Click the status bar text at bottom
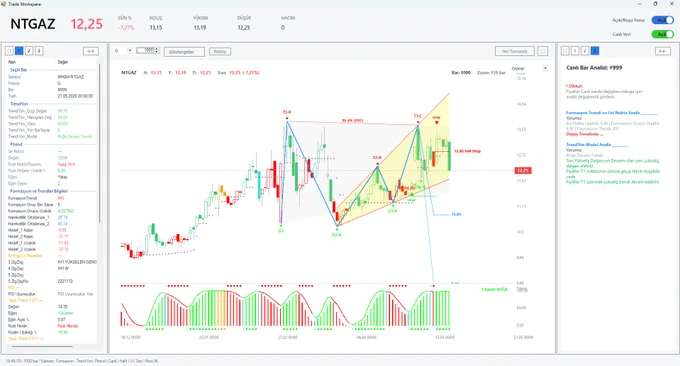Image resolution: width=680 pixels, height=366 pixels. point(82,361)
